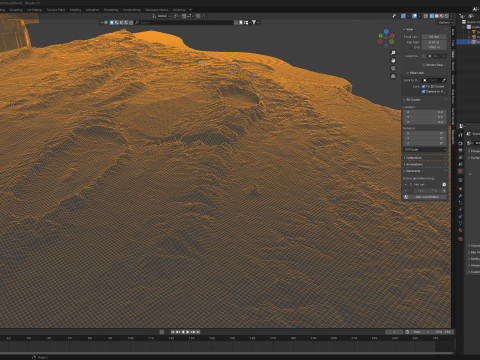Toggle the snapping magnet in header

pyautogui.click(x=184, y=16)
